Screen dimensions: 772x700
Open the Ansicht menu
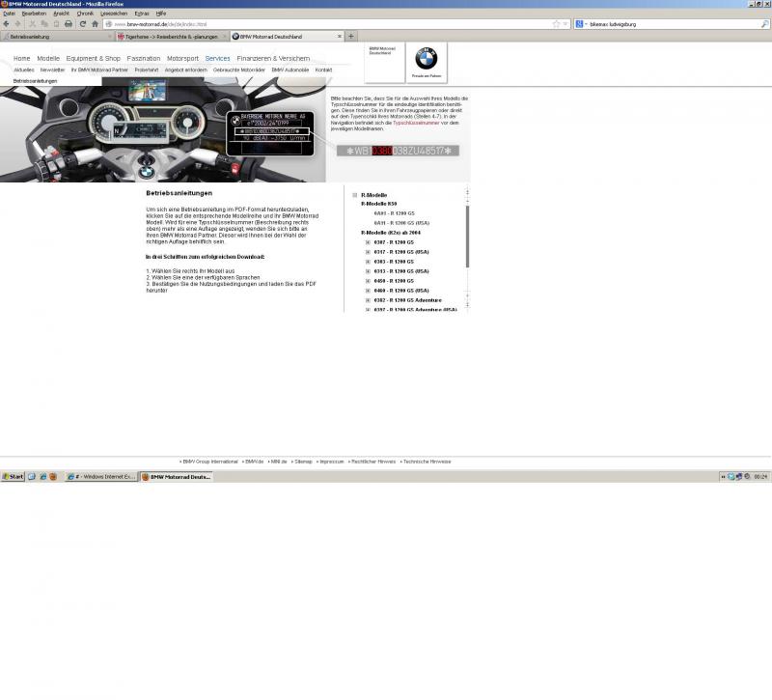tap(61, 14)
